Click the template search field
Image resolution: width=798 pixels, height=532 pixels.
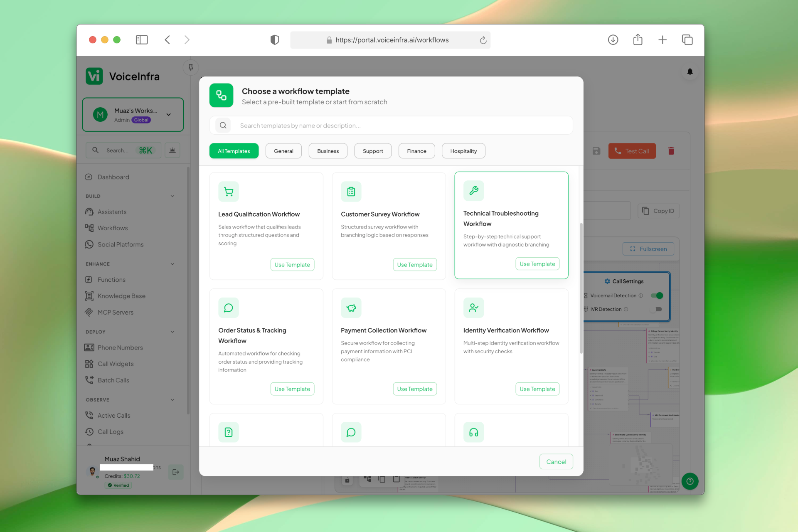pos(391,126)
